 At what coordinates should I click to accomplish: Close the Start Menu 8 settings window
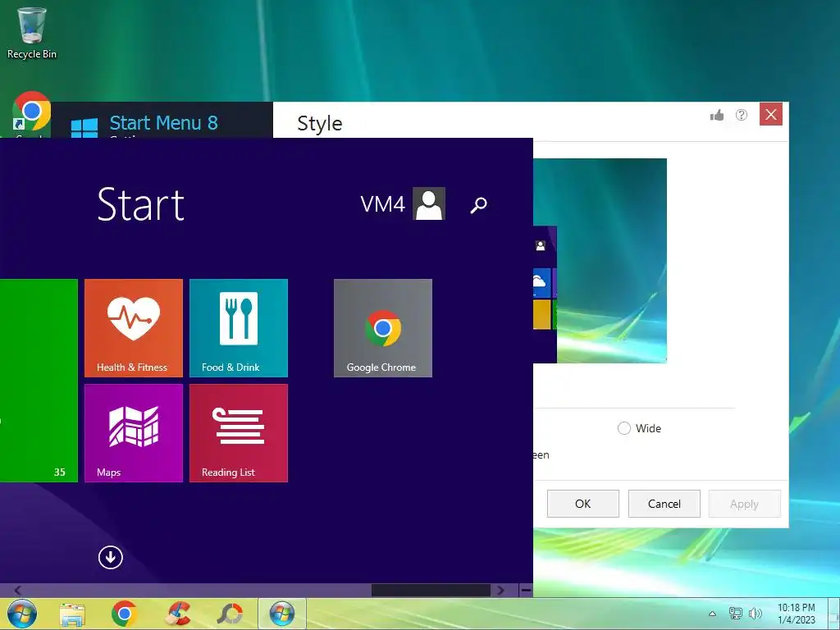[x=771, y=114]
